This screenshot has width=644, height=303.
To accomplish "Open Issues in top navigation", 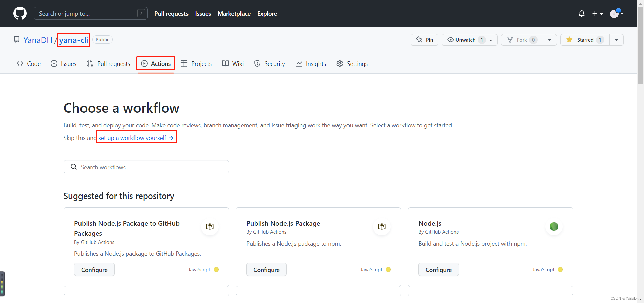I will click(x=203, y=14).
